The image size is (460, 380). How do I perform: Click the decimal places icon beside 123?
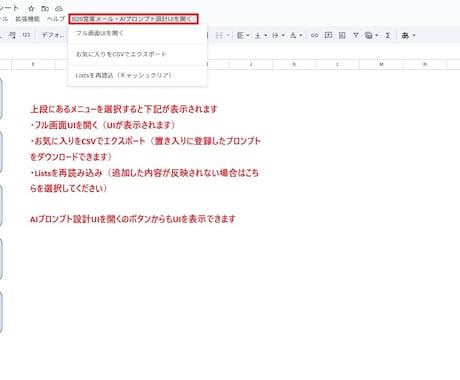click(13, 35)
